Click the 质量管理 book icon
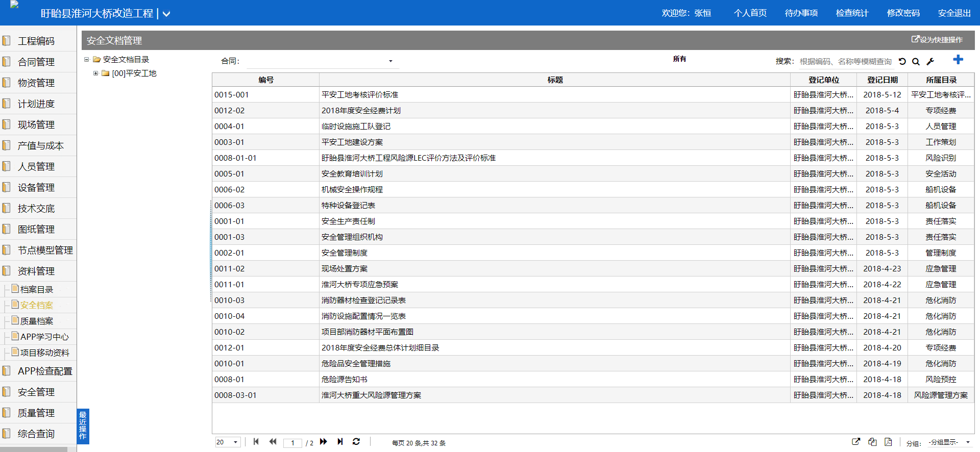Viewport: 980px width, 452px height. (7, 413)
